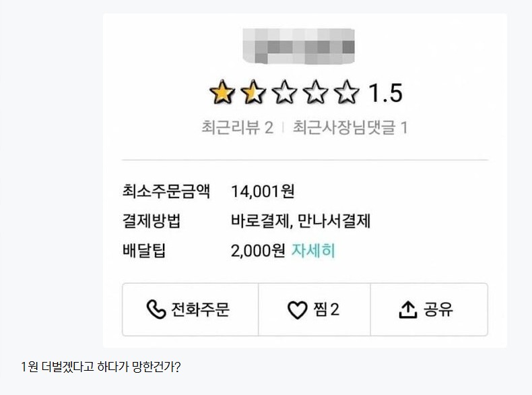This screenshot has width=532, height=395.
Task: Open 자세히 delivery tip details
Action: (x=313, y=251)
